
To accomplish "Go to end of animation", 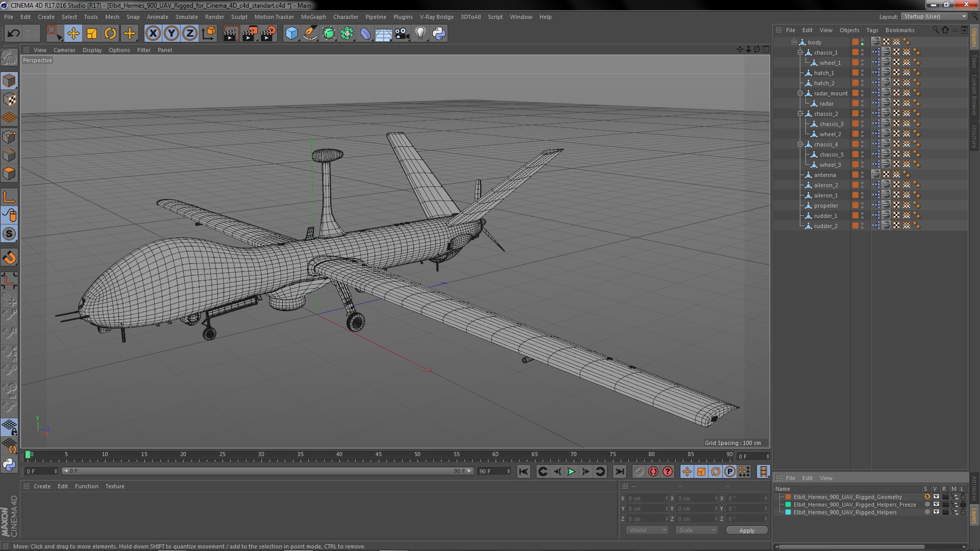I will [619, 471].
